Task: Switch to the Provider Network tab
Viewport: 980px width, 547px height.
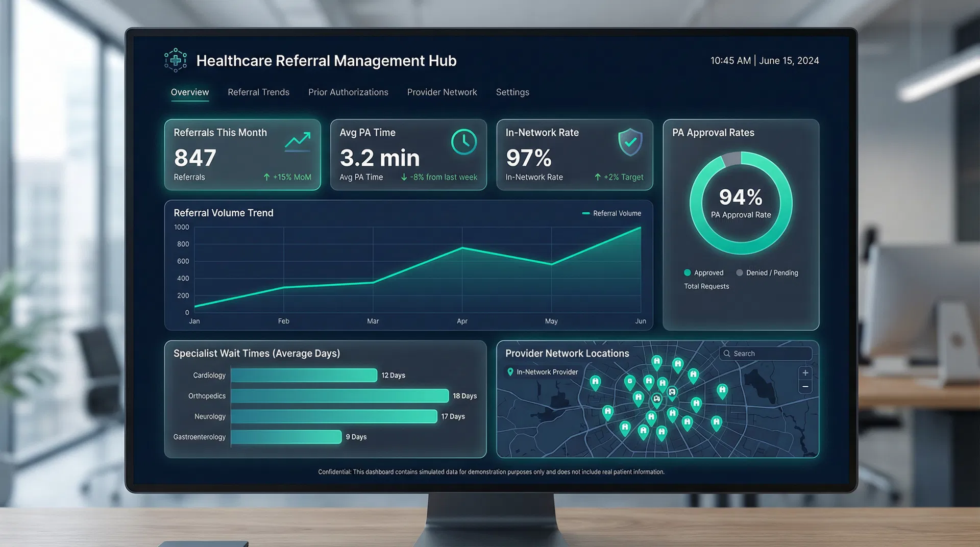Action: 442,92
